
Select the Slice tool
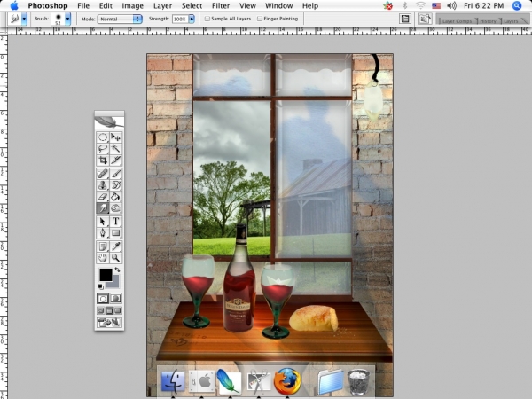(x=115, y=160)
